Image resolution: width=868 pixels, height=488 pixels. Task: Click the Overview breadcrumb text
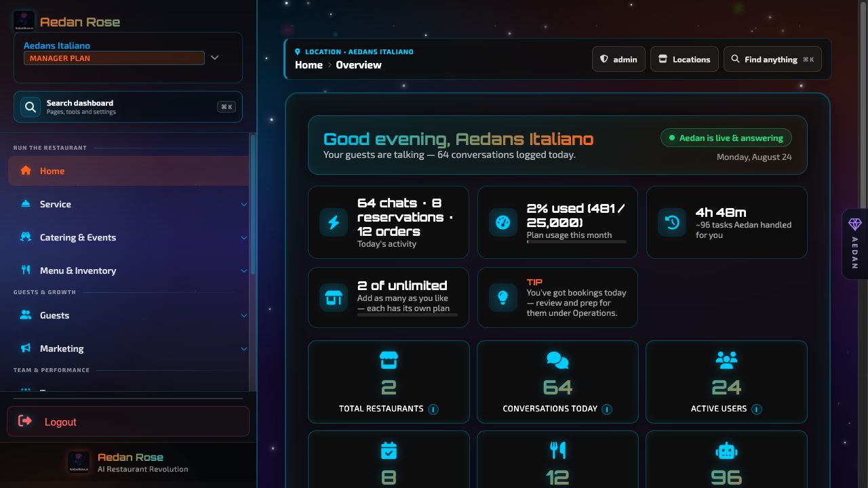coord(359,65)
